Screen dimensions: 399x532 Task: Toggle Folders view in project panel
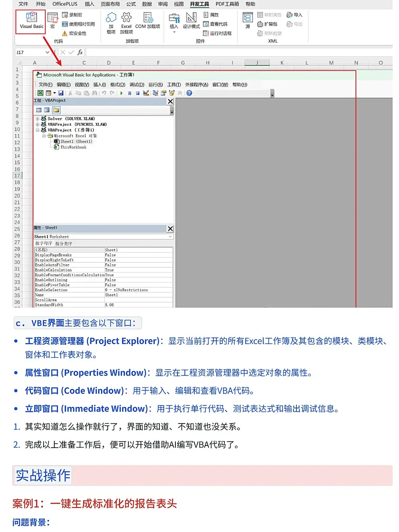[x=56, y=110]
